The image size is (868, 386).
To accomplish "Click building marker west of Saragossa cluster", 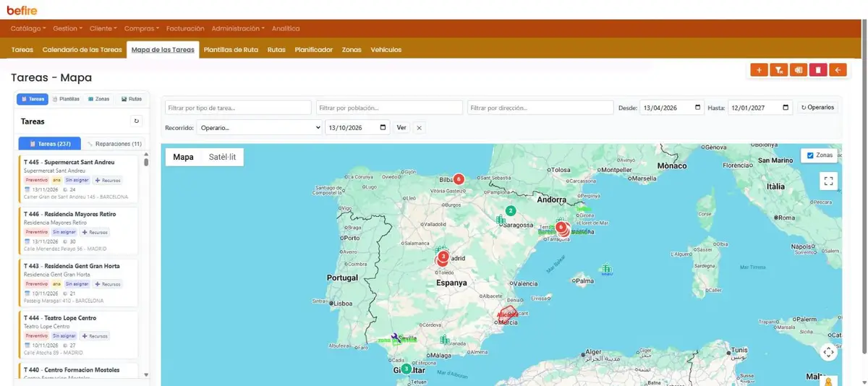I will (500, 219).
